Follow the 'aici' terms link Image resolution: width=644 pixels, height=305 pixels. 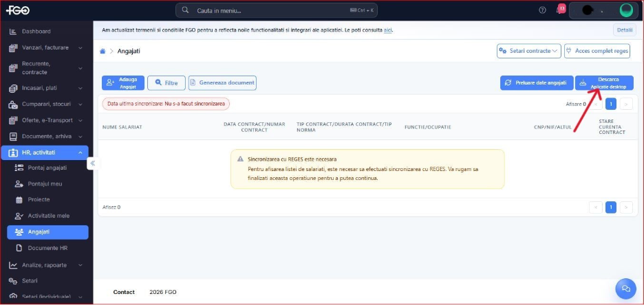coord(388,30)
